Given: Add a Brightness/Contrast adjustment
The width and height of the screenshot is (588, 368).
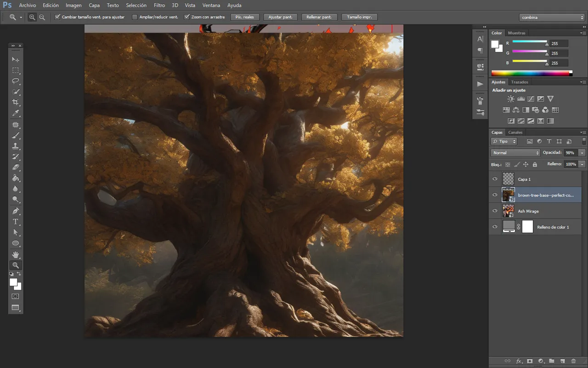Looking at the screenshot, I should point(511,99).
